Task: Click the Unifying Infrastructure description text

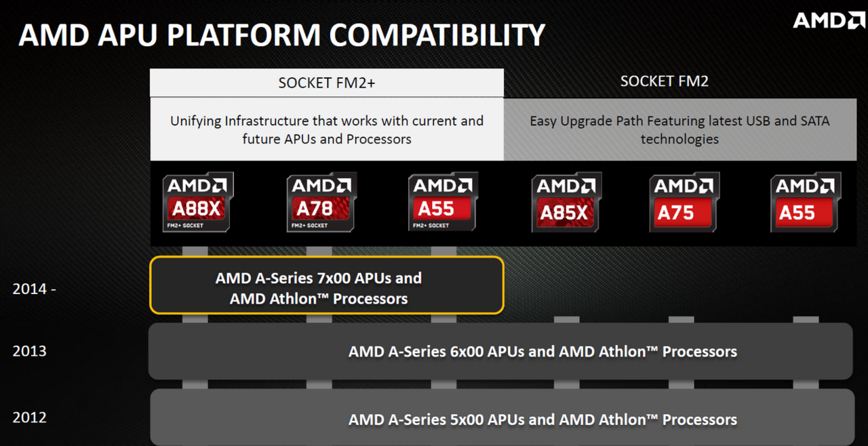Action: pyautogui.click(x=327, y=129)
